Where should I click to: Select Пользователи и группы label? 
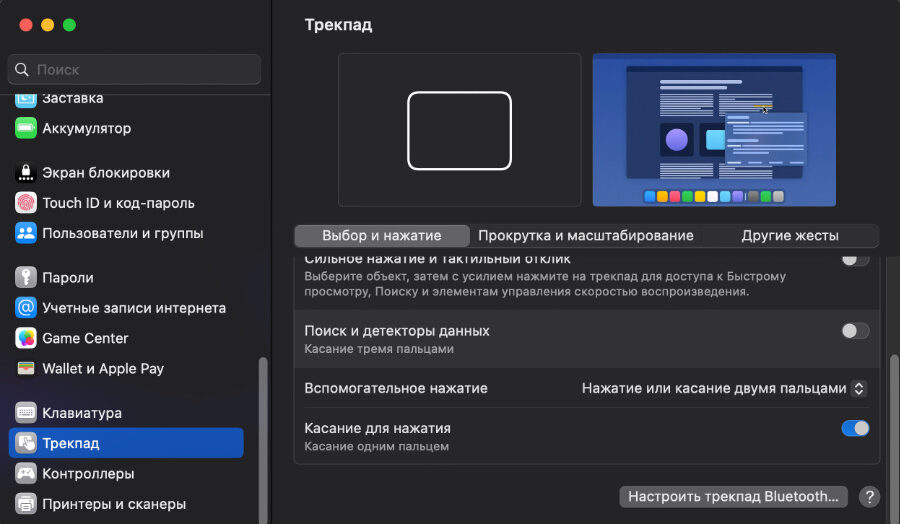pyautogui.click(x=123, y=234)
